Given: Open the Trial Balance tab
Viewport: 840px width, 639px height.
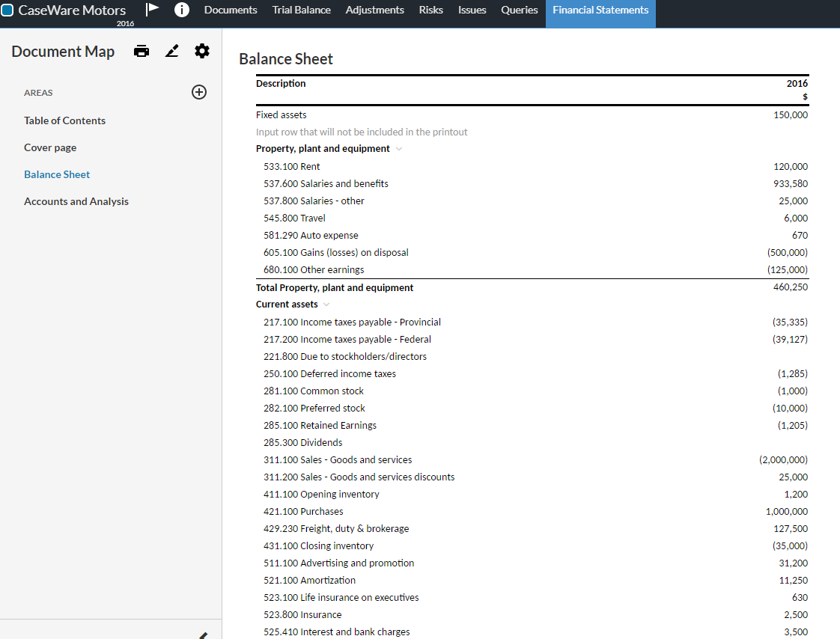Looking at the screenshot, I should click(x=301, y=10).
